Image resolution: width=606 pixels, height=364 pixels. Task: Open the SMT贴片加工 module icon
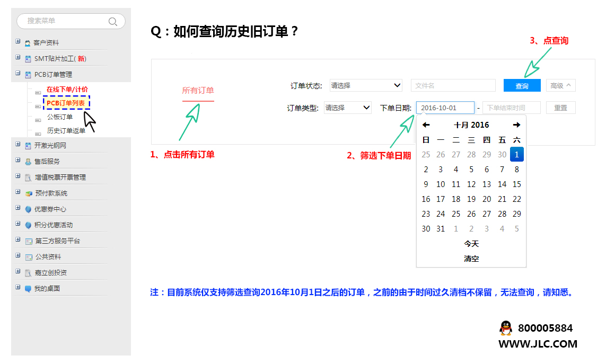29,58
